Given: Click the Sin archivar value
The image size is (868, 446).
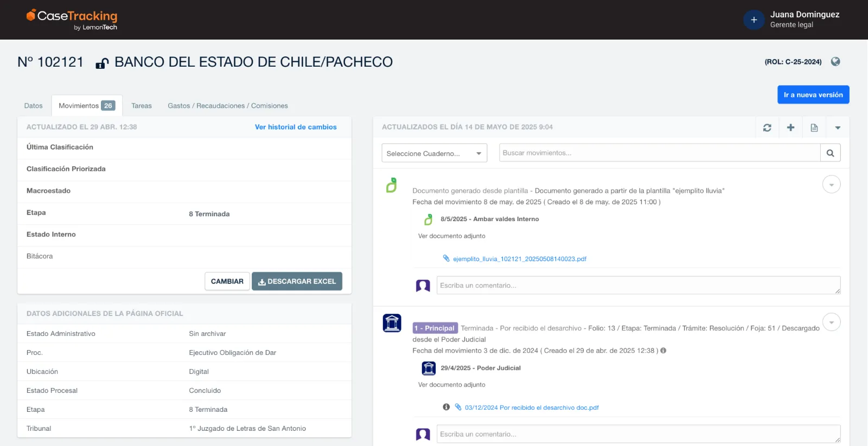Looking at the screenshot, I should (207, 334).
